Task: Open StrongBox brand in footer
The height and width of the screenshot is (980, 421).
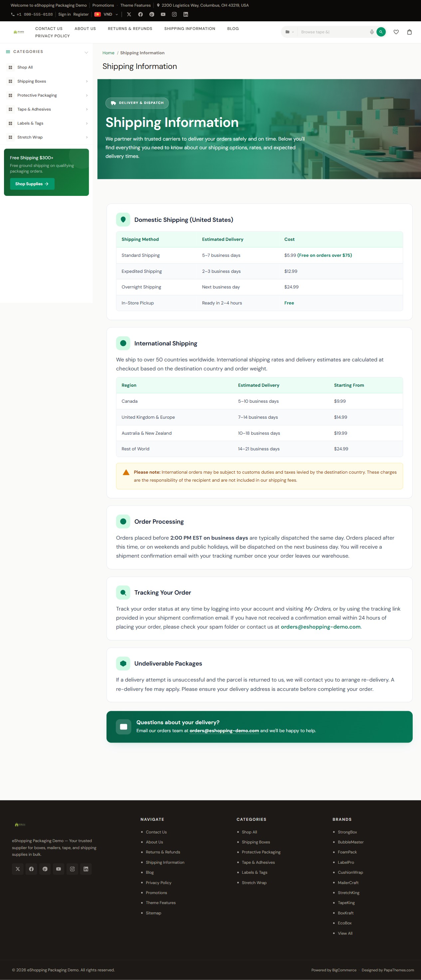Action: 347,832
